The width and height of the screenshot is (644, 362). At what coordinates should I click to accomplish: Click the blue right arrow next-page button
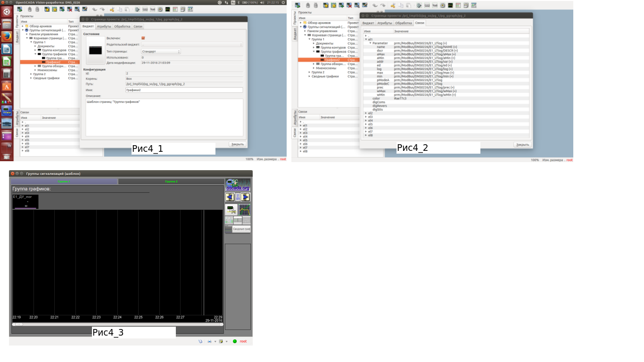click(246, 197)
